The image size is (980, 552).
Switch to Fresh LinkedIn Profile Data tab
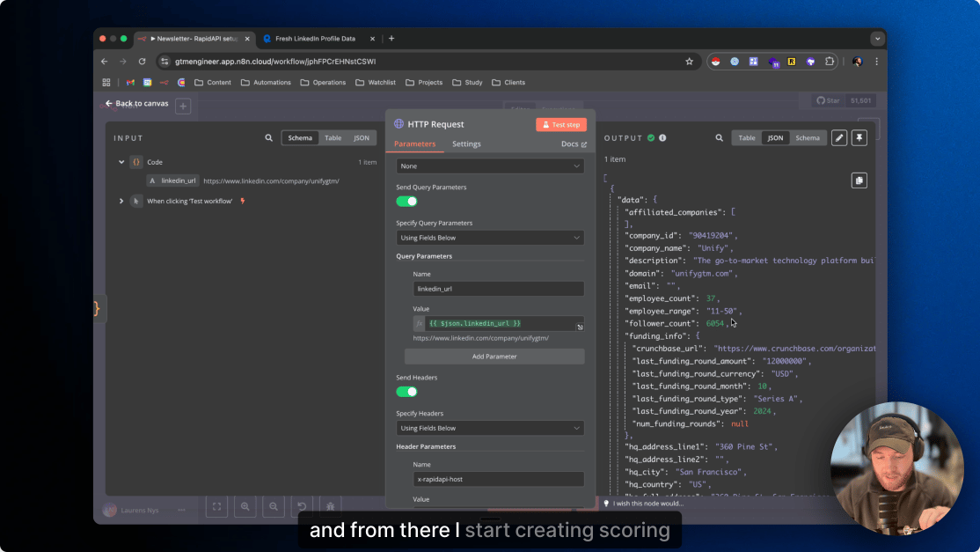pyautogui.click(x=316, y=39)
